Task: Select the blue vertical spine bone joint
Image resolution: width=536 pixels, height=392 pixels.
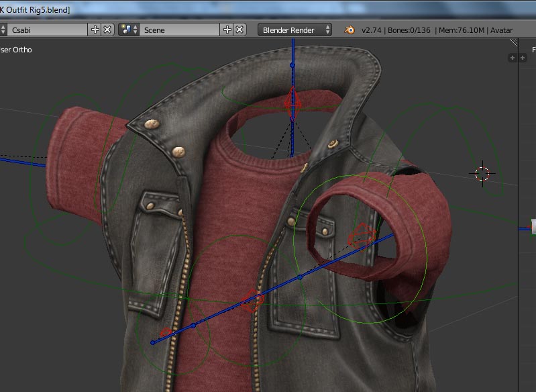Action: [x=292, y=65]
